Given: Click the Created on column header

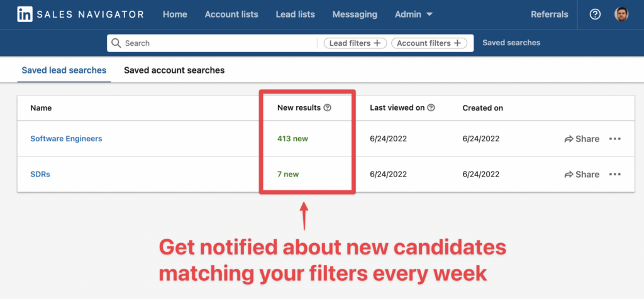Looking at the screenshot, I should (482, 108).
